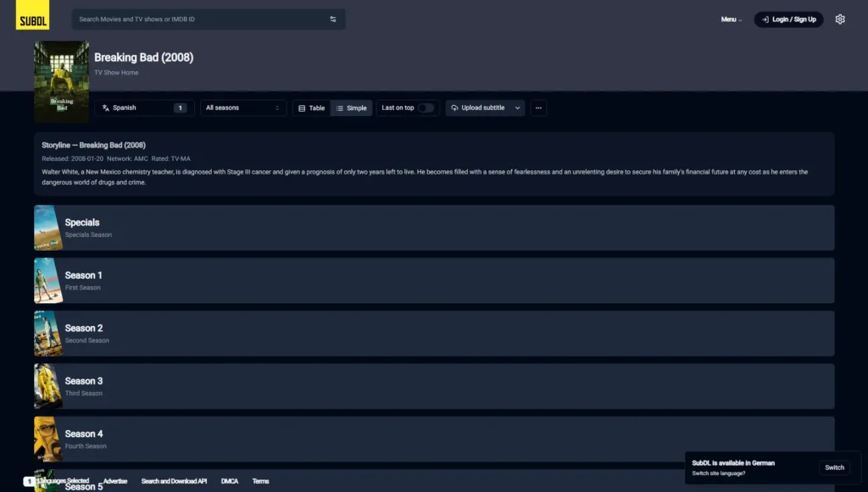
Task: Focus the Search Movies and TV shows field
Action: [202, 19]
